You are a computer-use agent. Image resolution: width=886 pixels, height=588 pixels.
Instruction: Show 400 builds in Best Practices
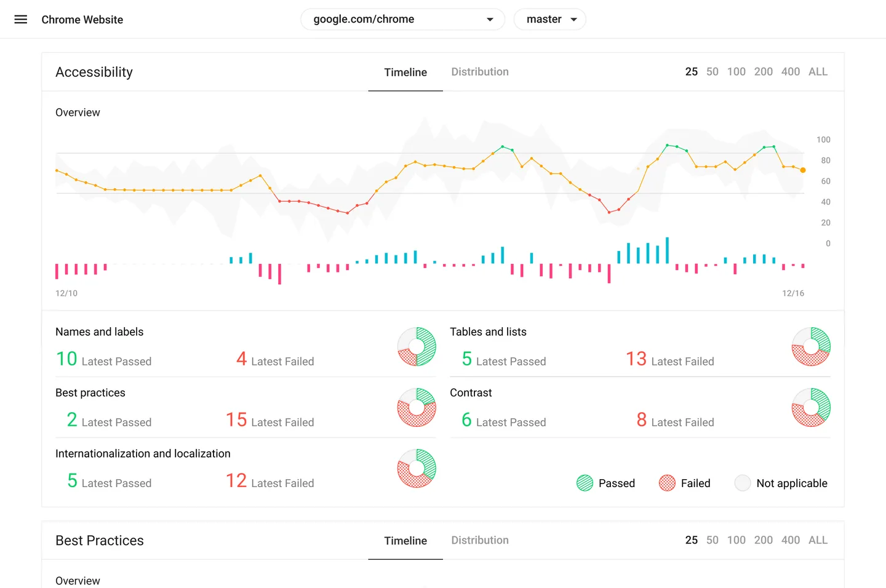pyautogui.click(x=791, y=541)
